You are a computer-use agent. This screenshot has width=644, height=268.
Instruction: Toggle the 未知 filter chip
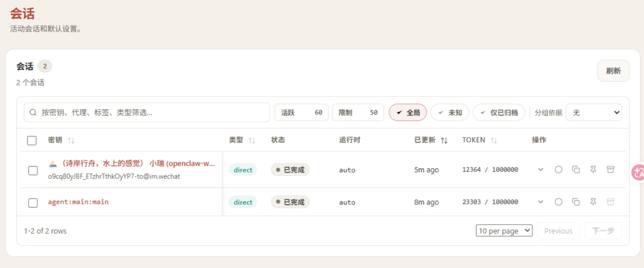[x=450, y=112]
